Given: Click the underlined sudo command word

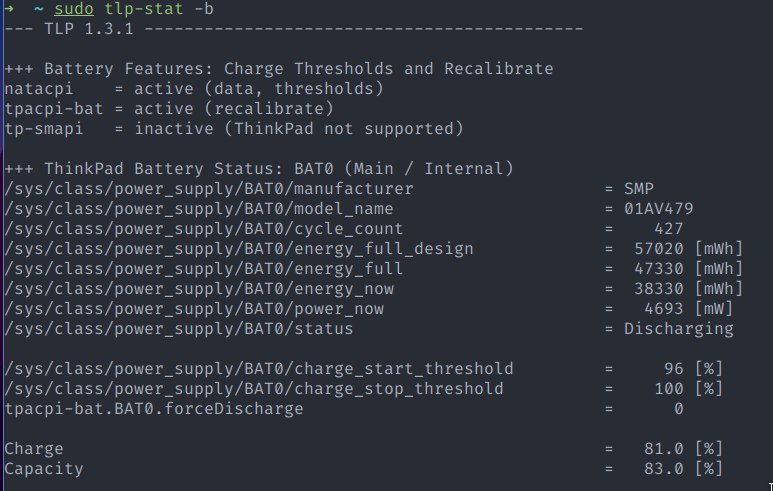Looking at the screenshot, I should (74, 9).
